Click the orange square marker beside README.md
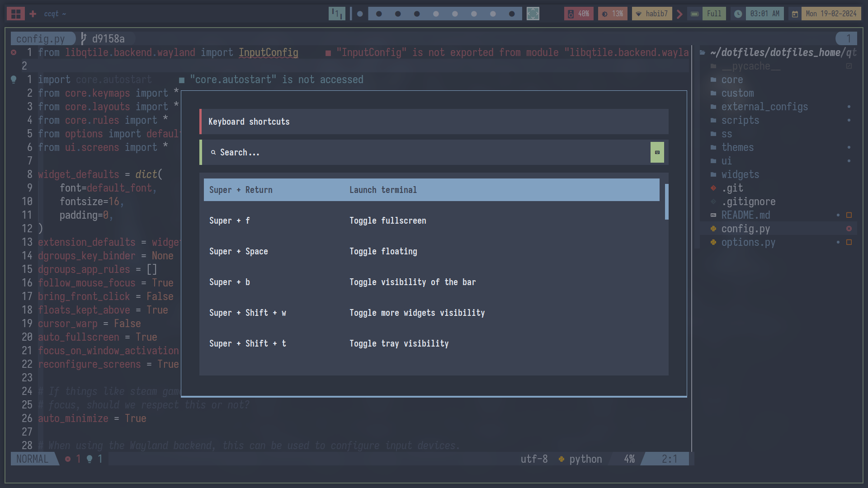The width and height of the screenshot is (868, 488). 849,215
